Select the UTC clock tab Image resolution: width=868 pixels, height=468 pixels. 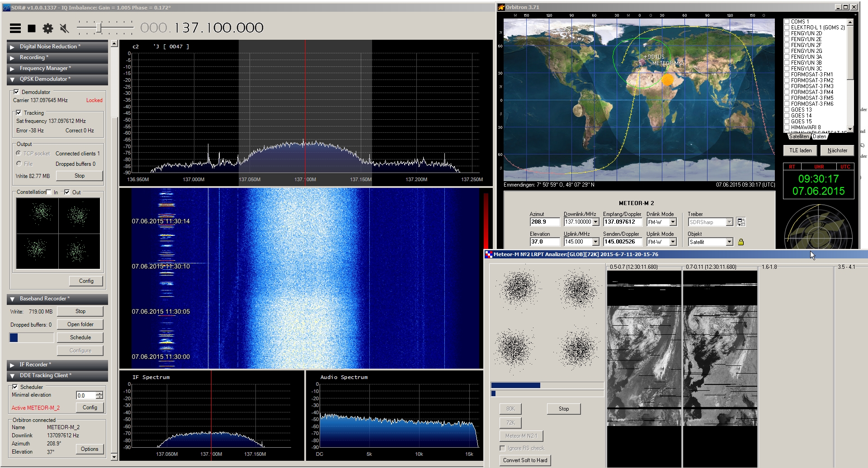click(845, 167)
